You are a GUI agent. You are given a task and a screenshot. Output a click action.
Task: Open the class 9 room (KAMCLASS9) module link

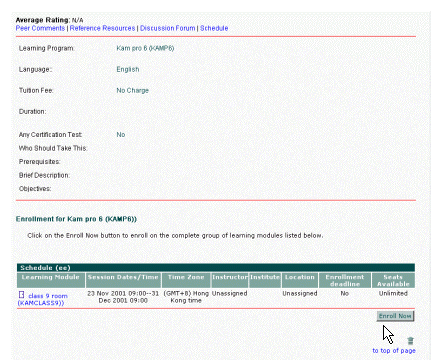click(x=43, y=299)
